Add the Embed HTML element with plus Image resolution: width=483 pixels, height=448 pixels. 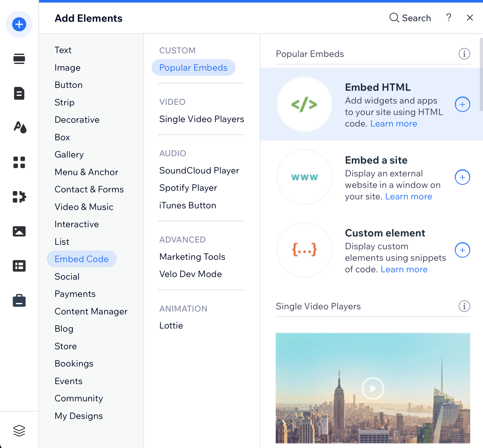click(462, 104)
